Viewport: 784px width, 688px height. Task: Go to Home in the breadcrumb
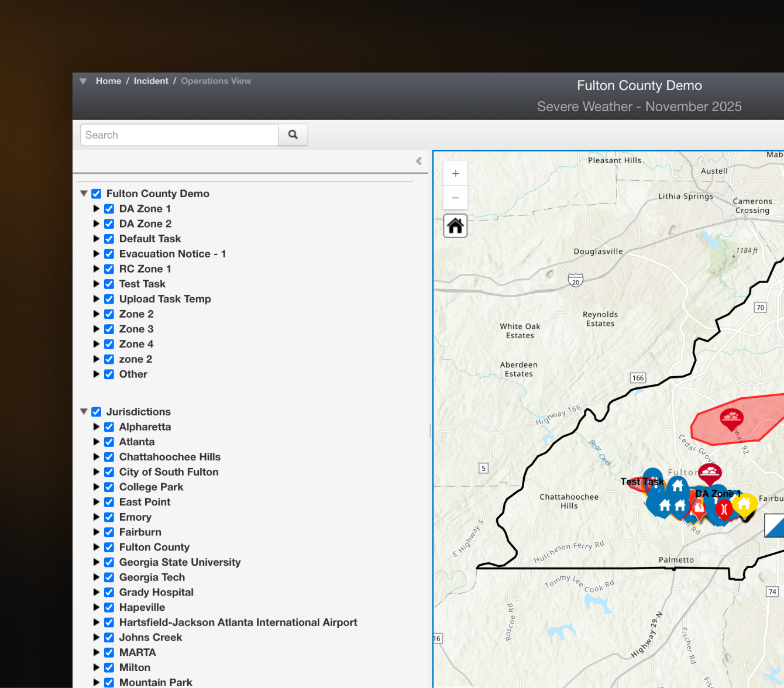click(x=108, y=81)
